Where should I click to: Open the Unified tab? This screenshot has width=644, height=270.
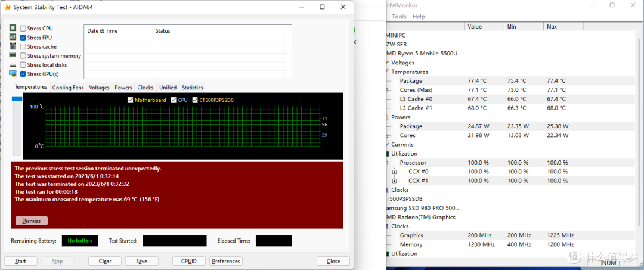point(168,88)
